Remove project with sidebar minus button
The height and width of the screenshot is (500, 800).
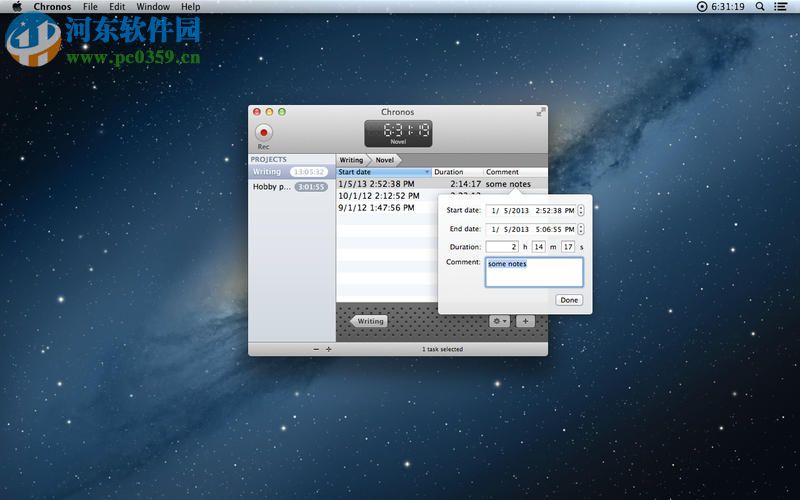(x=316, y=349)
